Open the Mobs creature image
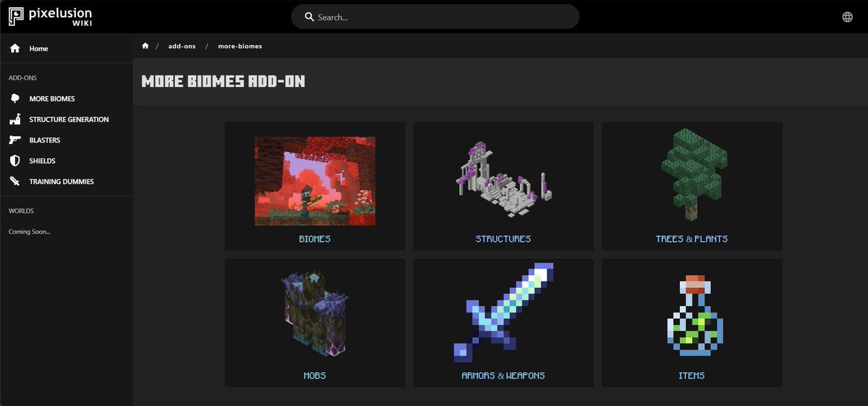 click(315, 313)
